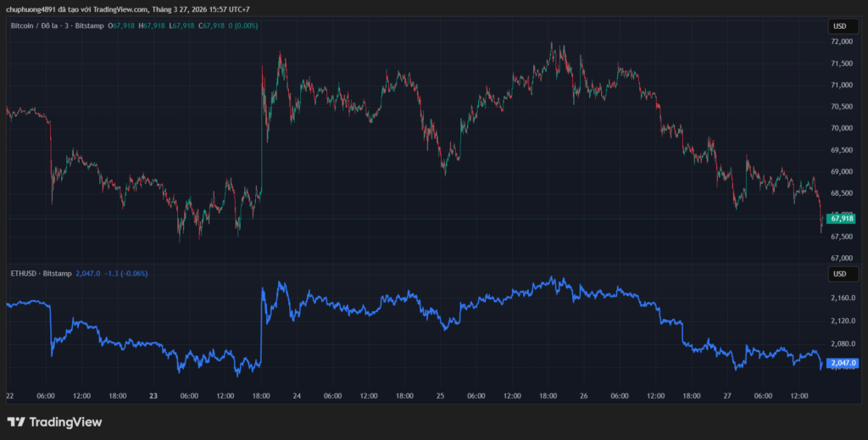
Task: Select the date 27 on time axis
Action: pos(727,396)
